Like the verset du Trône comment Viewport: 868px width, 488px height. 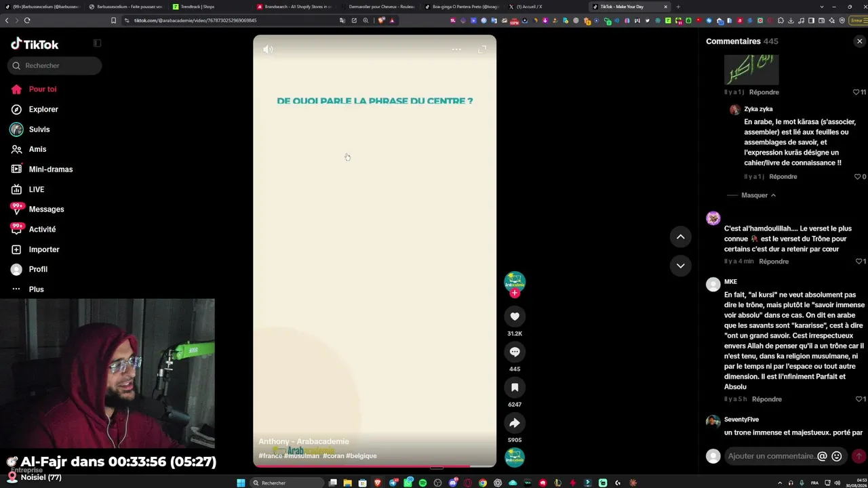[x=858, y=262]
